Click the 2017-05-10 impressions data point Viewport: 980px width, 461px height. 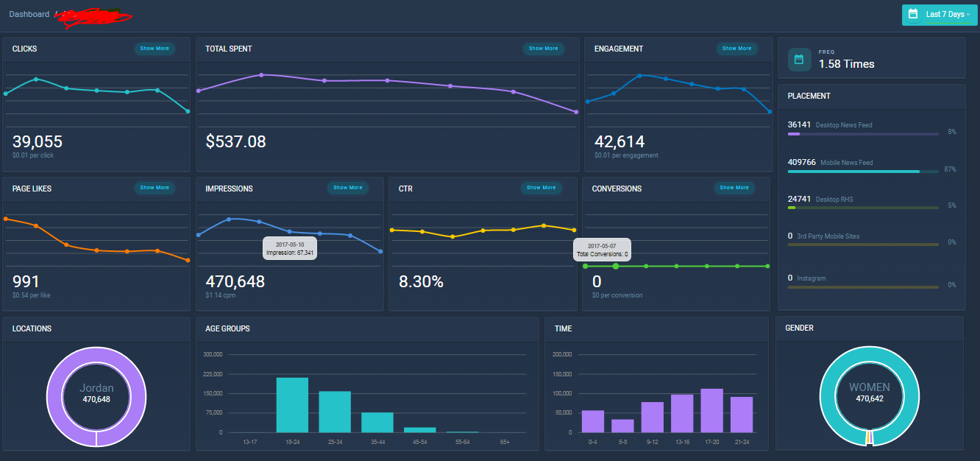290,231
